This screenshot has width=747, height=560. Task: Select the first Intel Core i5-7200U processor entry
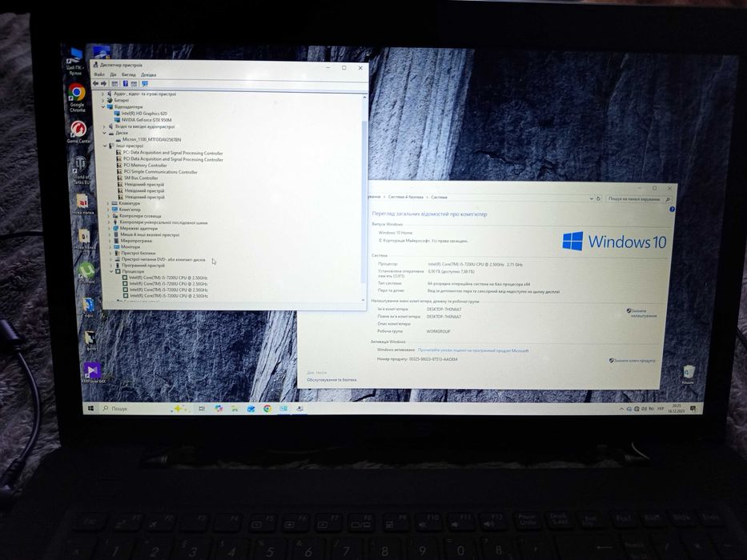tap(165, 278)
